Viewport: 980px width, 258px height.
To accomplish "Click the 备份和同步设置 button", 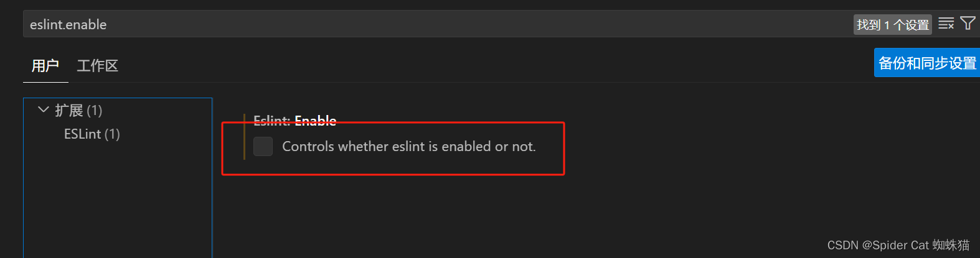I will [x=927, y=63].
